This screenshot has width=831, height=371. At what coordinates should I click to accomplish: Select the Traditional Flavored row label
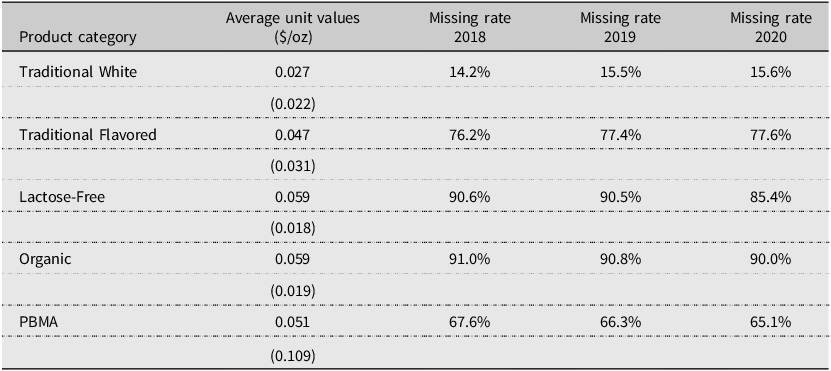88,135
